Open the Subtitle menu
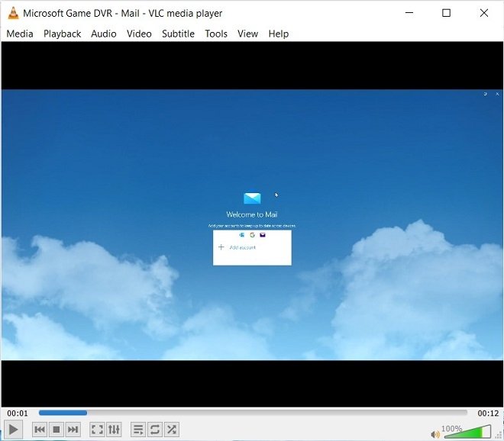 [x=178, y=34]
